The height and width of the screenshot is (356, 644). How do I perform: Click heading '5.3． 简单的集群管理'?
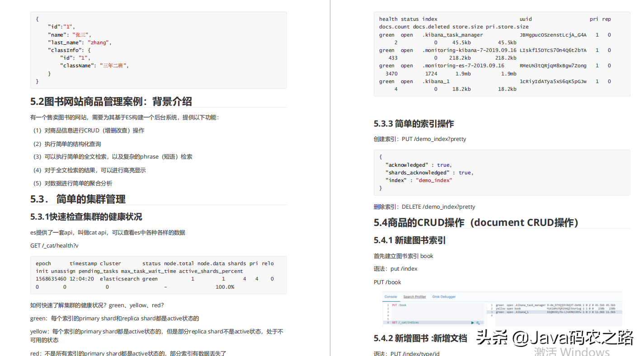[78, 199]
